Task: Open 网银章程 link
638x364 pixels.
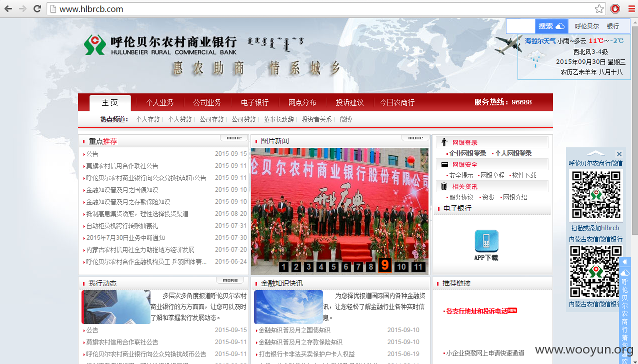Action: (492, 175)
